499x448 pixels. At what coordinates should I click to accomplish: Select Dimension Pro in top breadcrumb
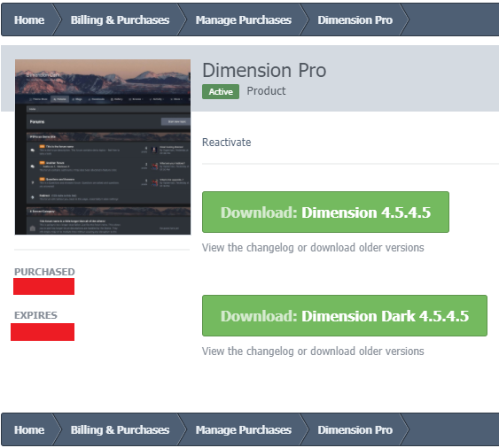[355, 20]
